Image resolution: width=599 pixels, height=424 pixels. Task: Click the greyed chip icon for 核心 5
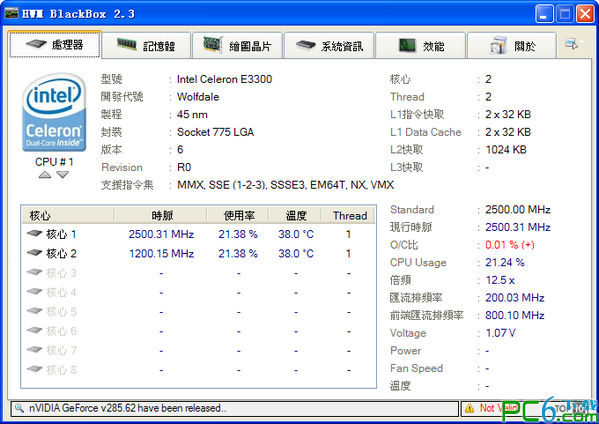click(34, 311)
